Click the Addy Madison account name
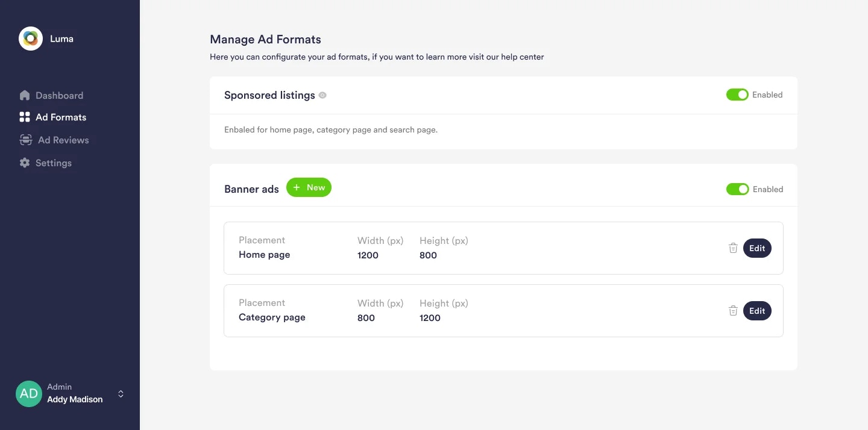 [x=75, y=399]
